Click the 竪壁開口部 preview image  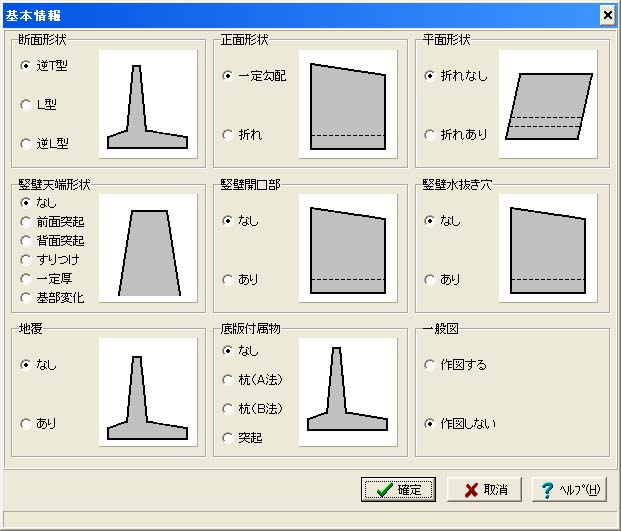(348, 248)
